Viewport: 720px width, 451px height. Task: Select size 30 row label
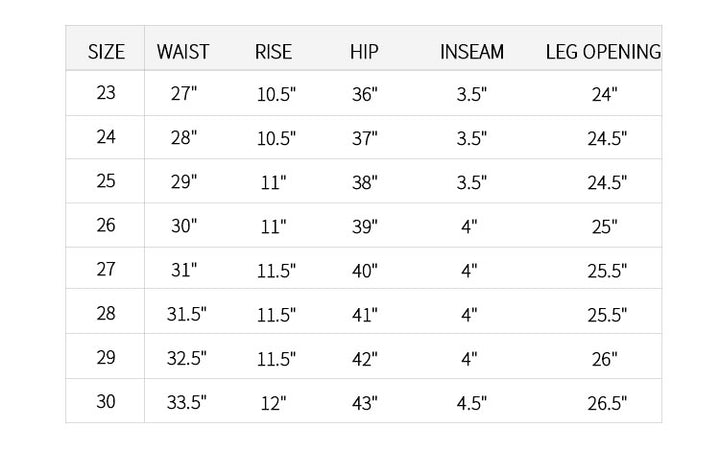pos(106,401)
